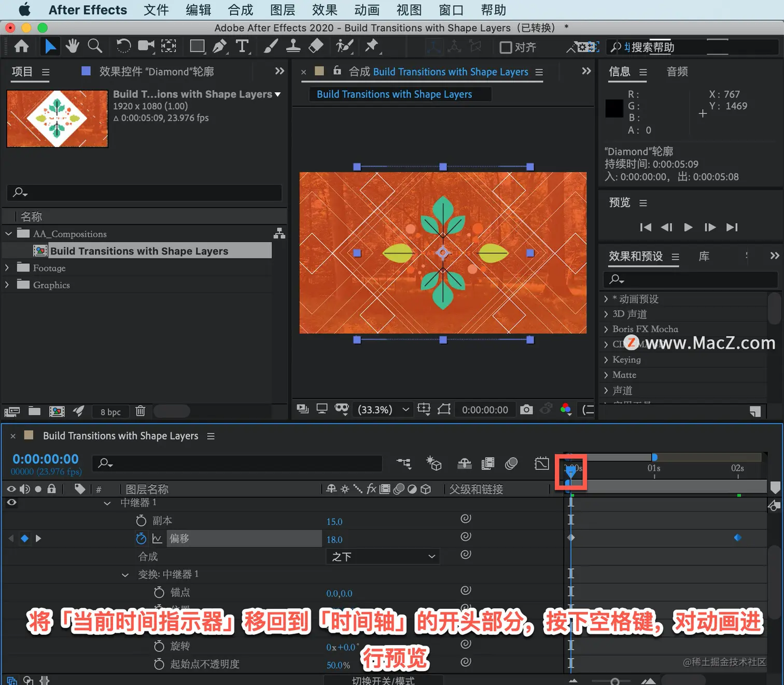The image size is (784, 685).
Task: Select the Puppet Pin tool
Action: (372, 47)
